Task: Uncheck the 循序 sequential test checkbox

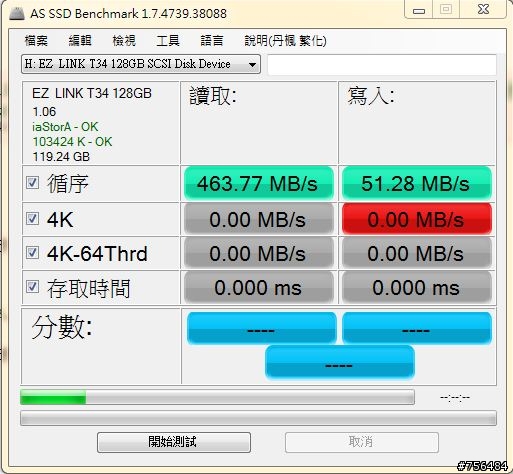Action: click(32, 183)
